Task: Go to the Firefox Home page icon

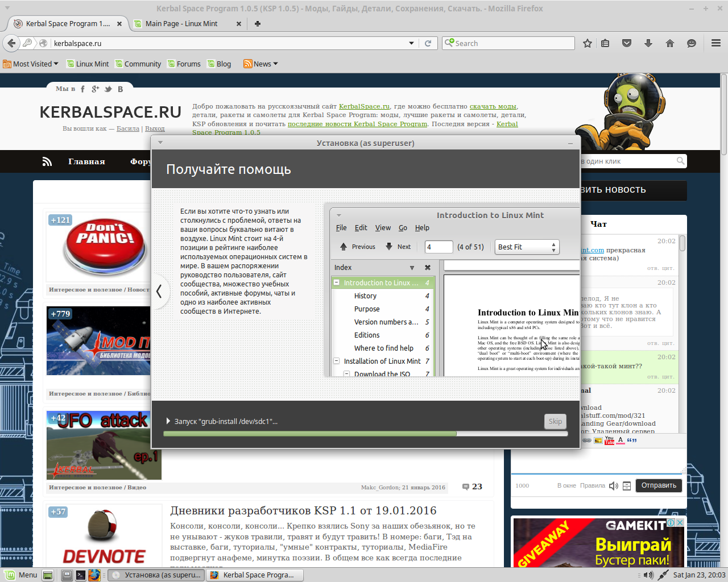Action: pos(670,43)
